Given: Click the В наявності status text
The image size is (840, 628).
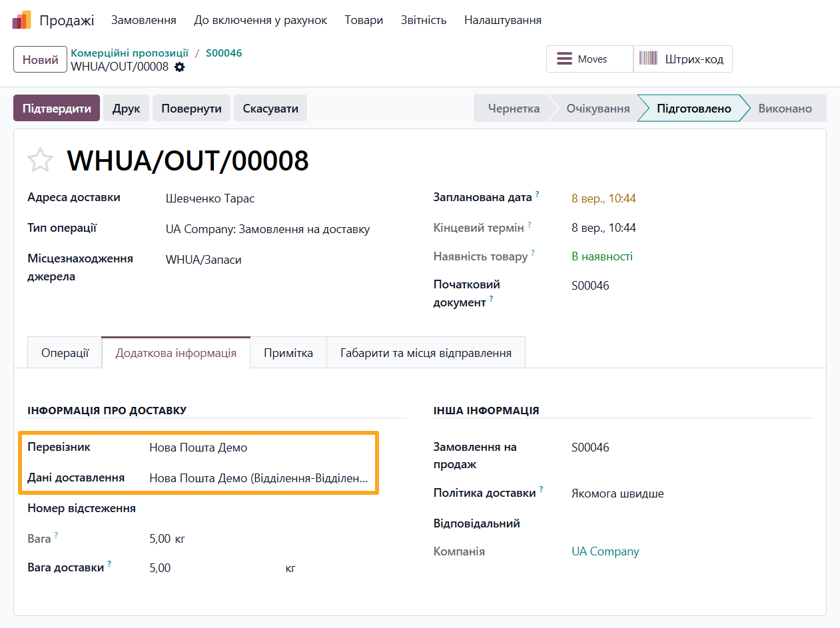Looking at the screenshot, I should click(x=602, y=256).
